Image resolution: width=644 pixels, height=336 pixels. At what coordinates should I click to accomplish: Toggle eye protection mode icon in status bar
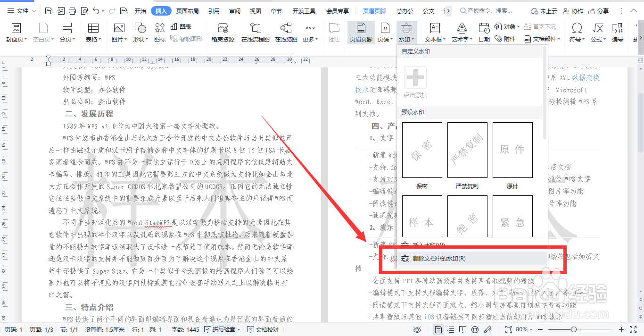pyautogui.click(x=417, y=329)
